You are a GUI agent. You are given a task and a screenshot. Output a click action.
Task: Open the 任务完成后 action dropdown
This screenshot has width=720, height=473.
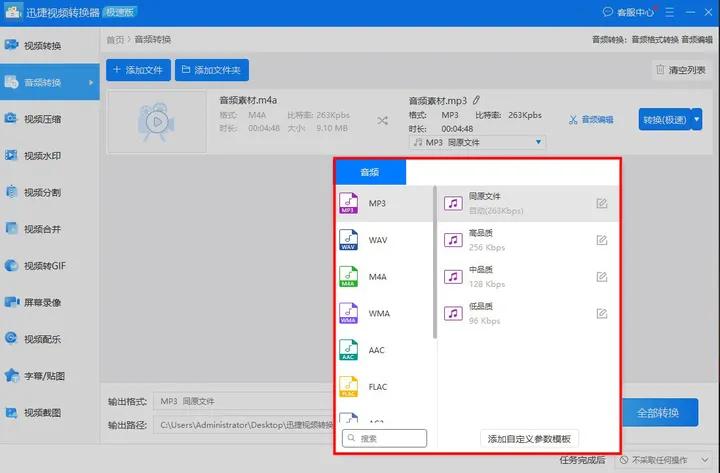tap(664, 460)
